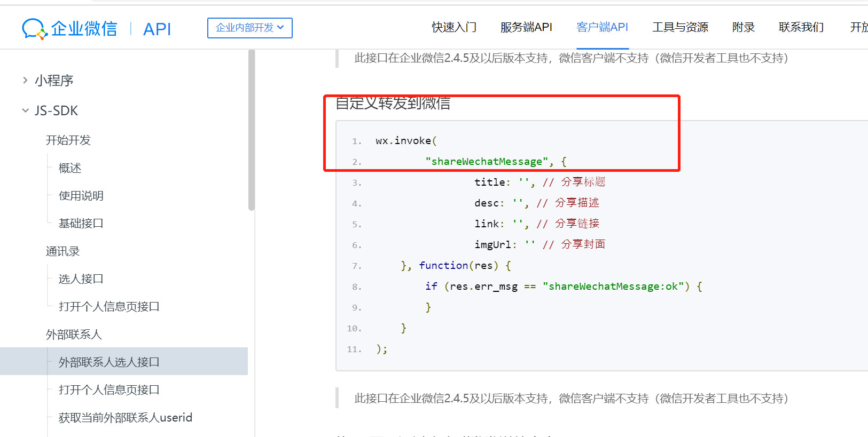The height and width of the screenshot is (437, 868).
Task: Expand the 小程序 tree section
Action: (x=25, y=80)
